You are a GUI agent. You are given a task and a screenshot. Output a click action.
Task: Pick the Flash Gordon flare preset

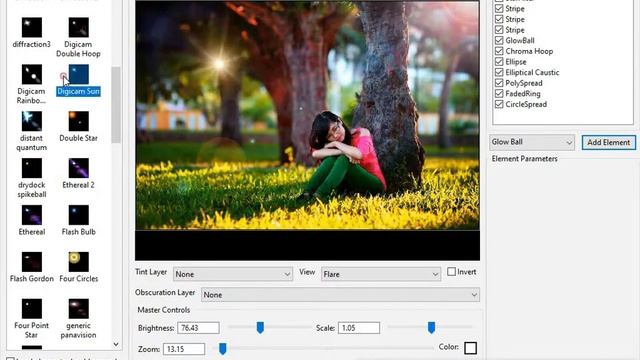pyautogui.click(x=31, y=262)
